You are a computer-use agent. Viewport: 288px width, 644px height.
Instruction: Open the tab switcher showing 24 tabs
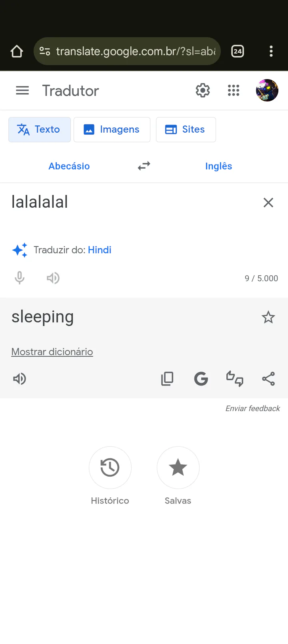238,51
